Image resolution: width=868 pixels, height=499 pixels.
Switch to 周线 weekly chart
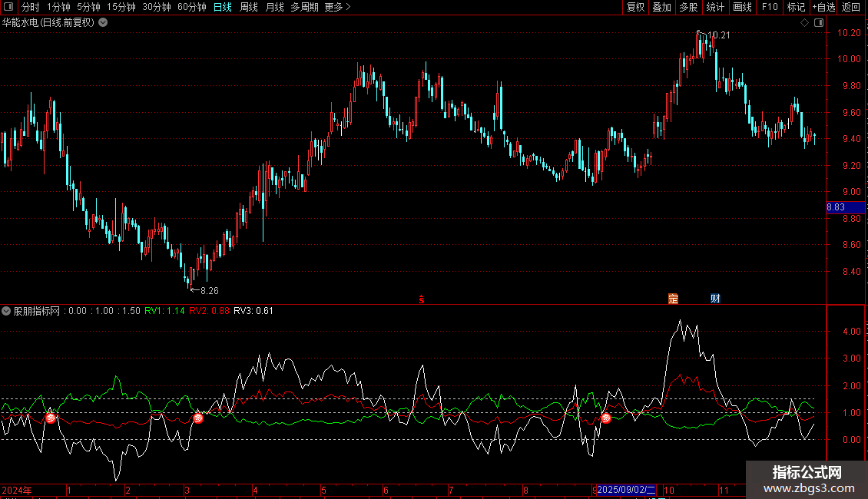(x=249, y=7)
